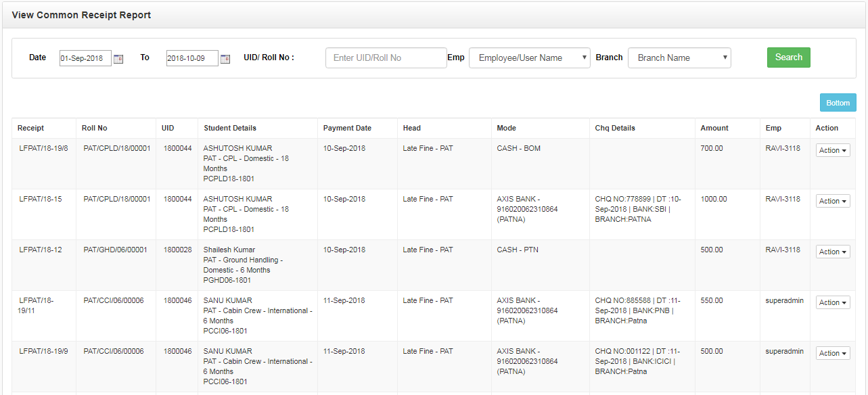
Task: Click the Payment Date column header
Action: click(347, 128)
